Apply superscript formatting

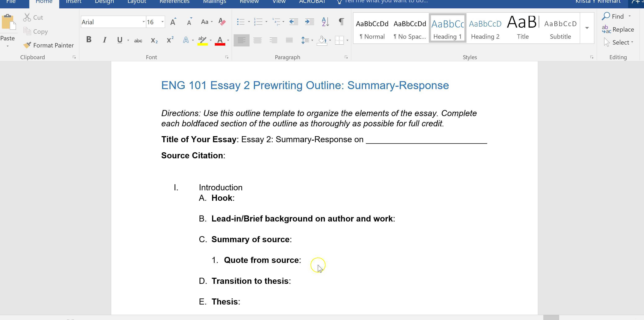[x=170, y=40]
